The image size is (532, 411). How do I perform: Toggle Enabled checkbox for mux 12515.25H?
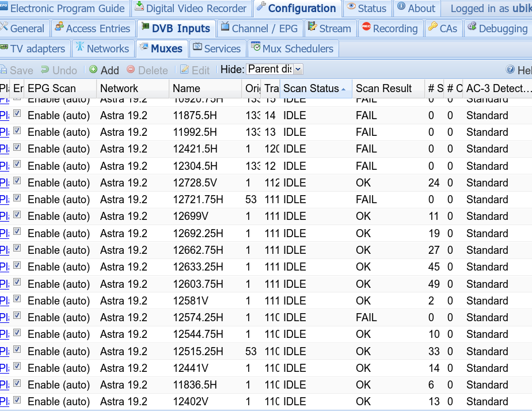pos(17,349)
